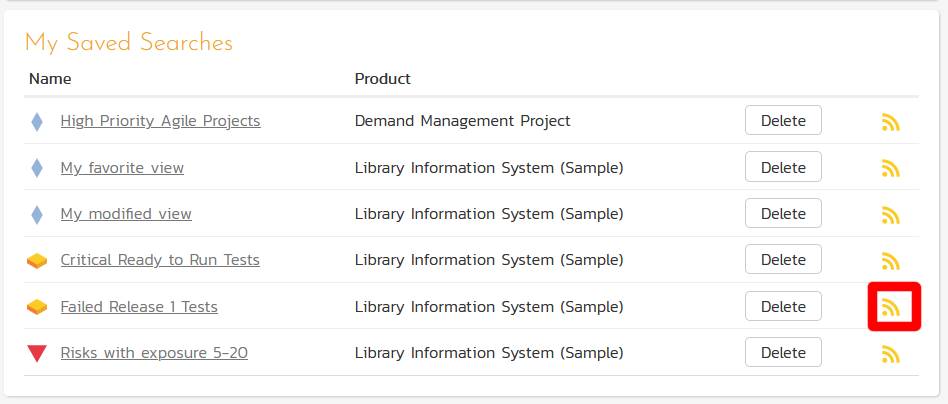Viewport: 948px width, 404px height.
Task: Open RSS feed for My favorite view
Action: (x=891, y=168)
